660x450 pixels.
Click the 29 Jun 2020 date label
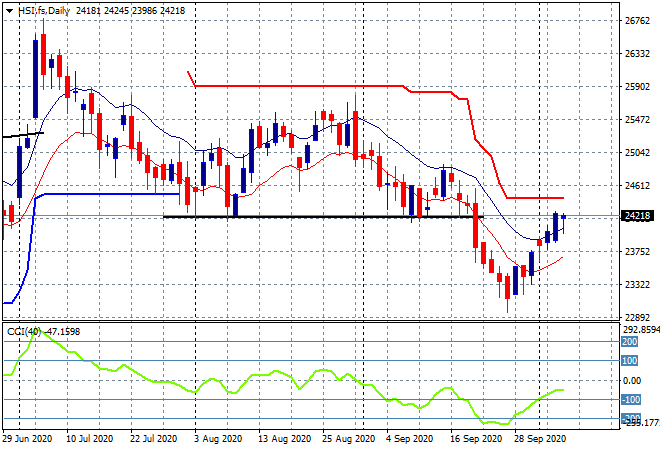[x=28, y=439]
